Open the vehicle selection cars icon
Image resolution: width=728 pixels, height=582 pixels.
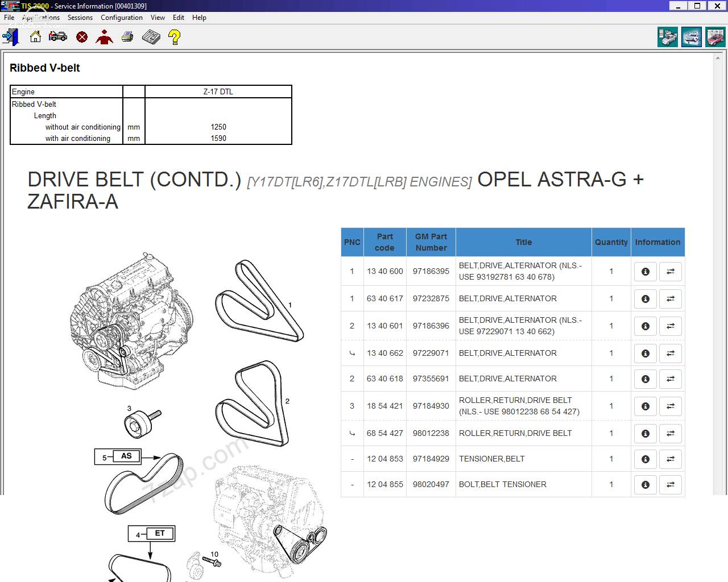pyautogui.click(x=58, y=38)
